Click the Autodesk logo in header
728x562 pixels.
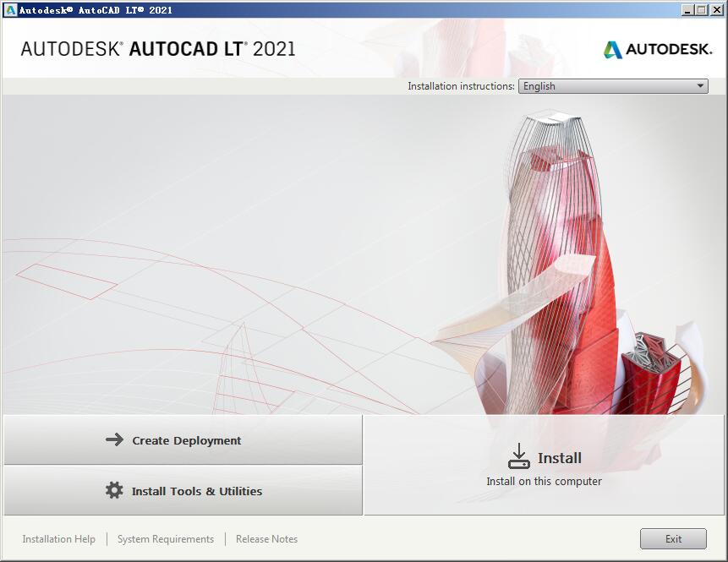(x=658, y=49)
